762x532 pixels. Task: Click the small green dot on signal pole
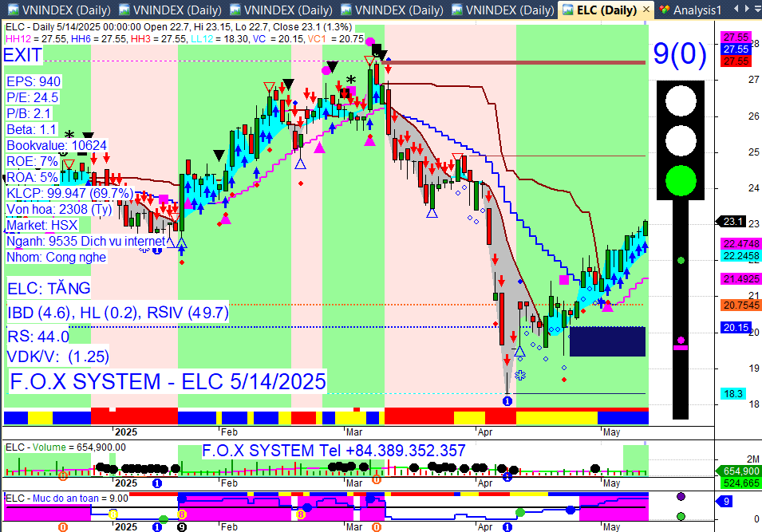(681, 260)
